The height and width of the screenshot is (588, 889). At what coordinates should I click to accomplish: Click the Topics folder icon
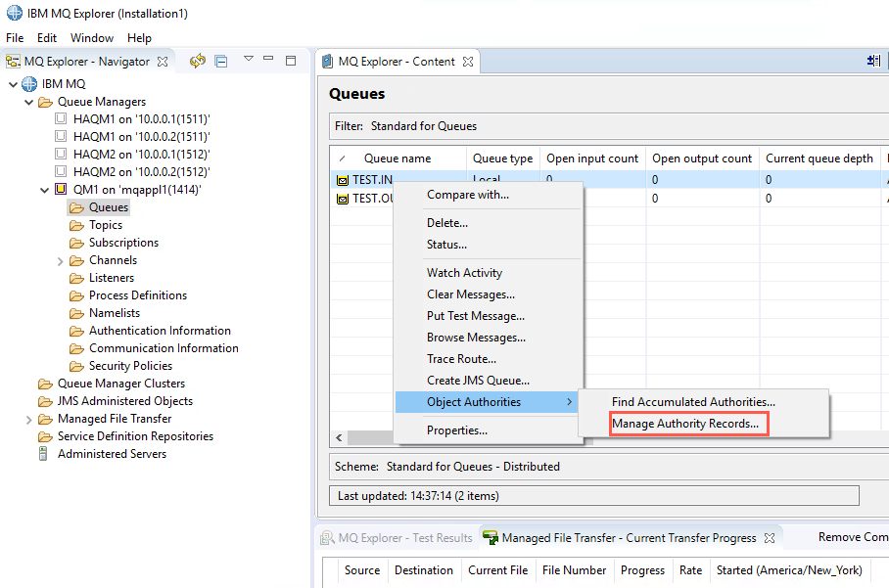click(76, 225)
